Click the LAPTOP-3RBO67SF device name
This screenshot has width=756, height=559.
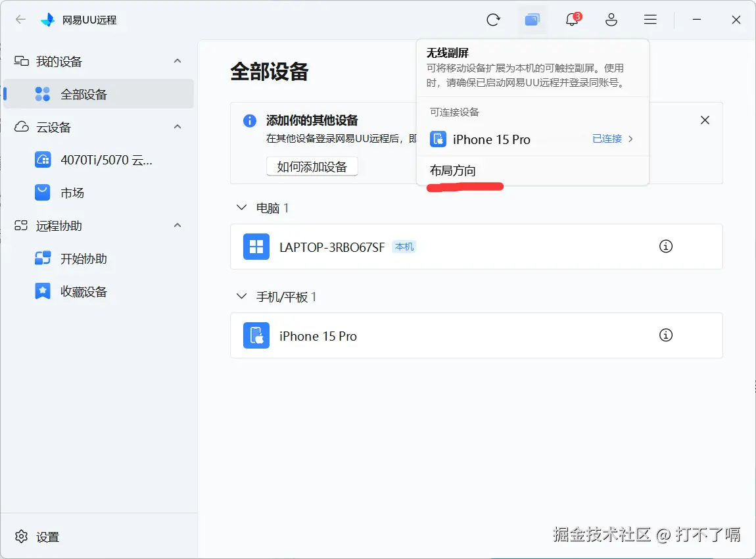332,247
